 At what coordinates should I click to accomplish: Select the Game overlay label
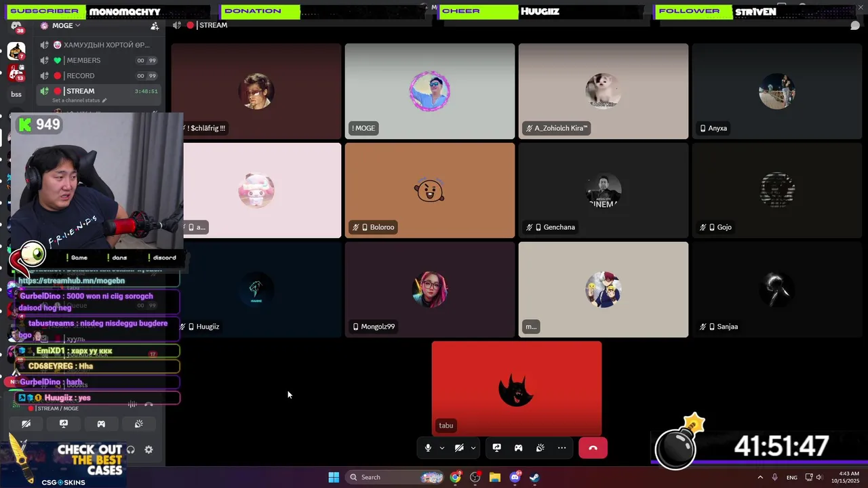tap(79, 258)
